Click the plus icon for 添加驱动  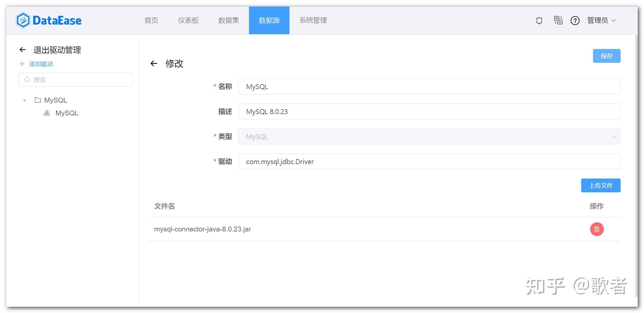point(22,64)
